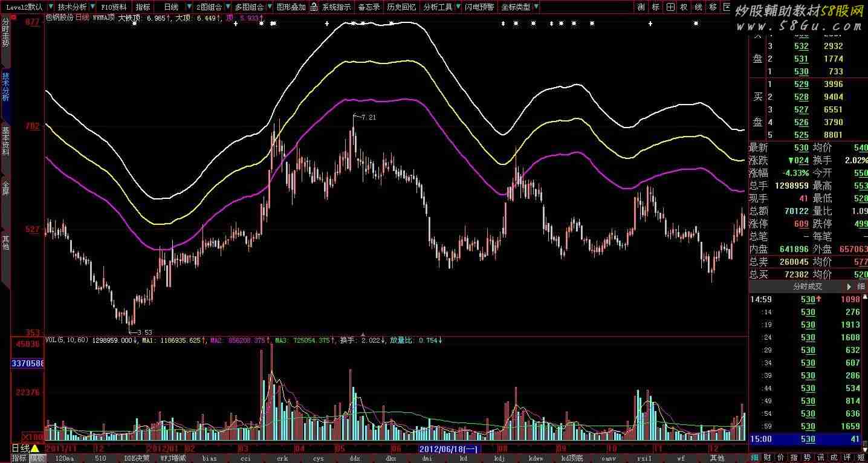Click the lock icon beside 图形叠加
Screen dimensions: 868x463
coord(314,7)
